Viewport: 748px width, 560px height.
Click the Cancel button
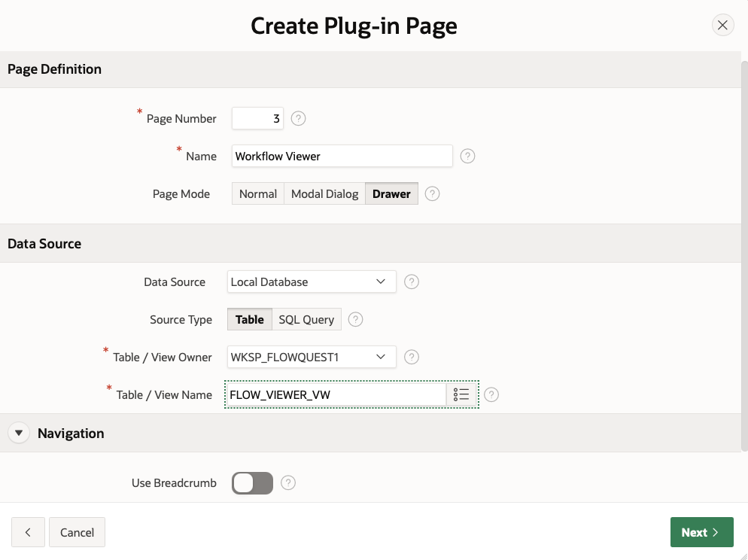click(77, 532)
